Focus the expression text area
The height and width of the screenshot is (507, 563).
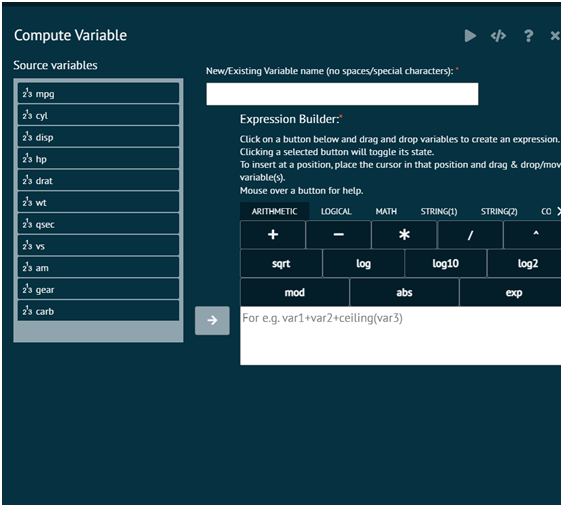(401, 336)
